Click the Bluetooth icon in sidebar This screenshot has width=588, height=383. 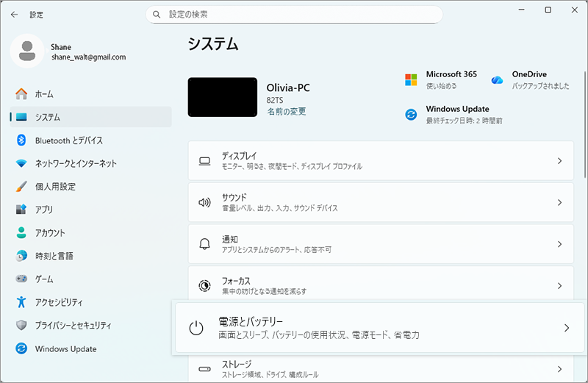click(x=21, y=140)
